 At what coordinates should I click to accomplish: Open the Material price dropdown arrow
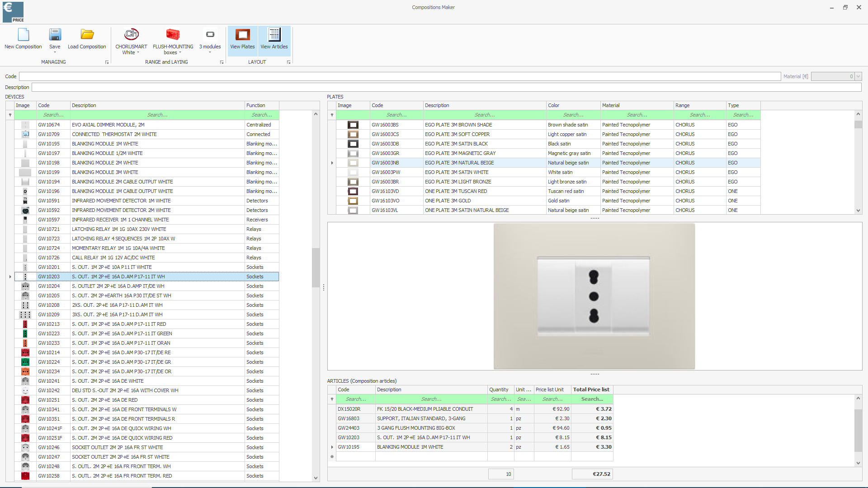(858, 76)
